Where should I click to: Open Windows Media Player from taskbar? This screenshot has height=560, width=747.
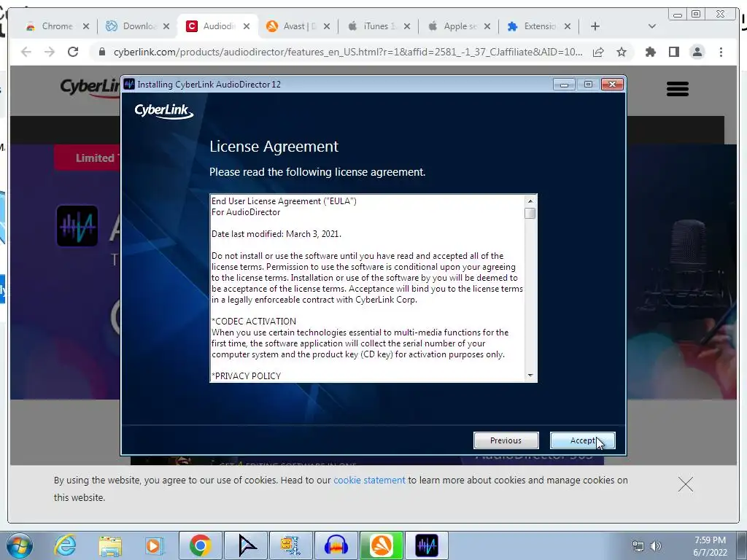coord(155,545)
